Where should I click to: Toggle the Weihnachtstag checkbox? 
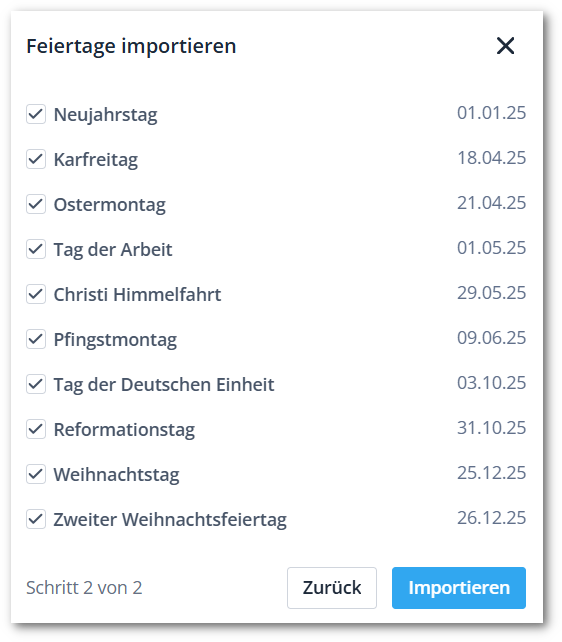click(x=36, y=474)
